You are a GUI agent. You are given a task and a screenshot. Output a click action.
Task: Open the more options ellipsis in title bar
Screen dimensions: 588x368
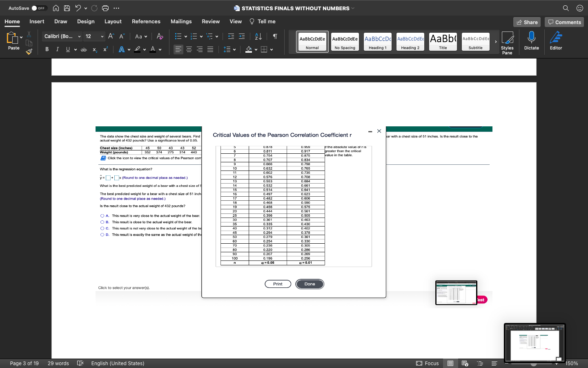116,8
